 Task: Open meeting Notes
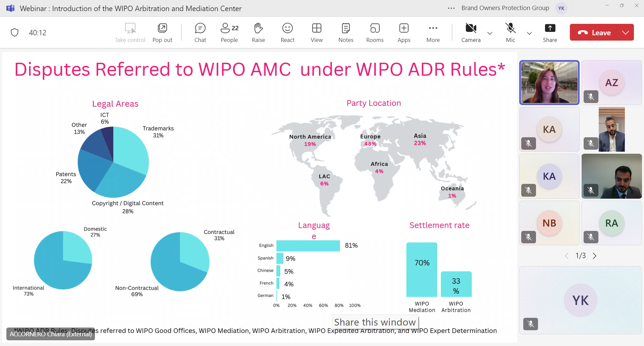pos(345,33)
